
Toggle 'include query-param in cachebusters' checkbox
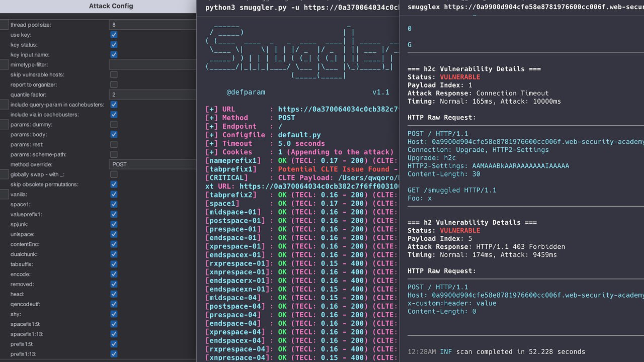point(114,105)
